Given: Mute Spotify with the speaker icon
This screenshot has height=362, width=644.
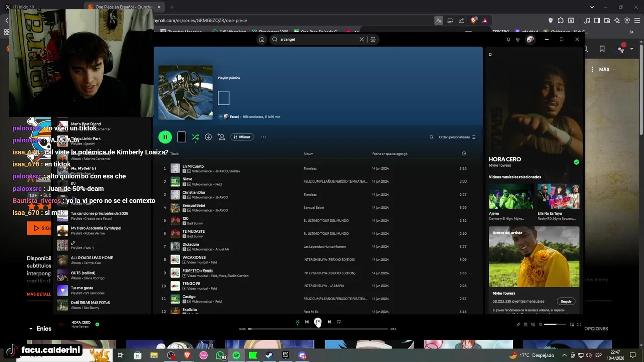Looking at the screenshot, I should pos(540,324).
